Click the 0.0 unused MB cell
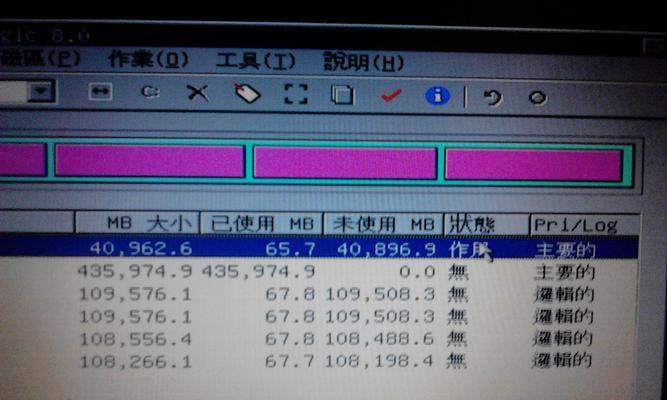Viewport: 667px width, 400px height. 416,271
